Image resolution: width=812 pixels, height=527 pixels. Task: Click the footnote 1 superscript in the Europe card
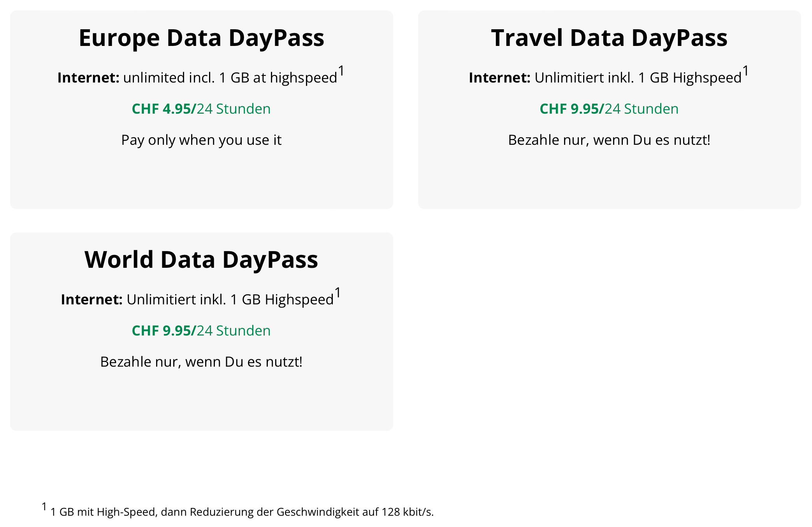tap(341, 71)
